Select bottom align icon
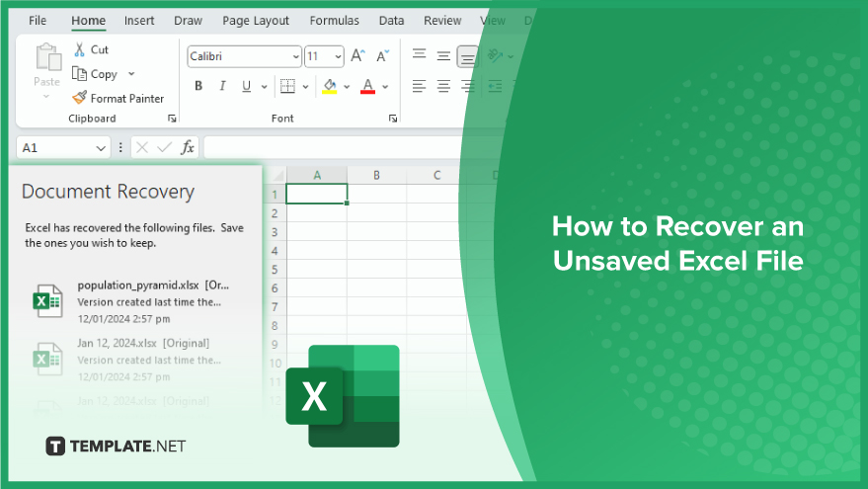868x489 pixels. [468, 56]
